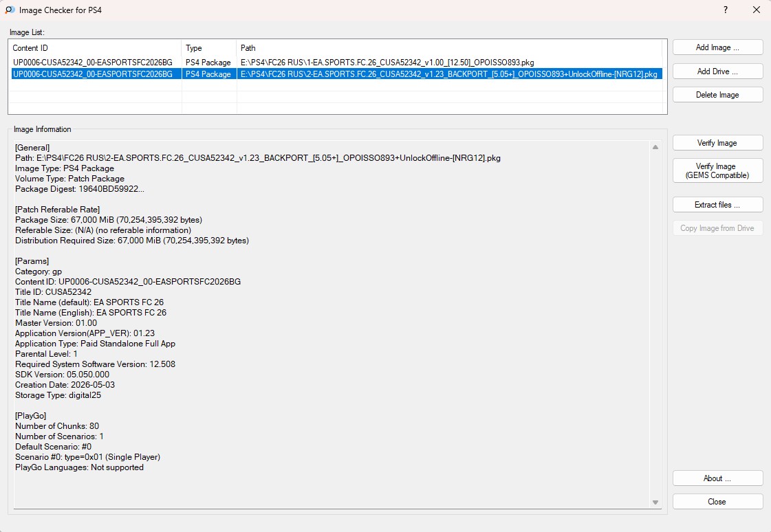
Task: Click Title Name (default) line
Action: click(89, 302)
